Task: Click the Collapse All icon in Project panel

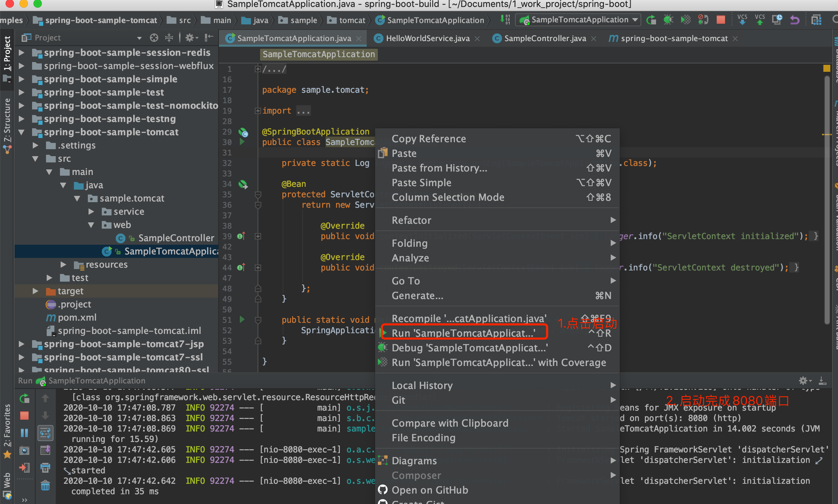Action: coord(169,38)
